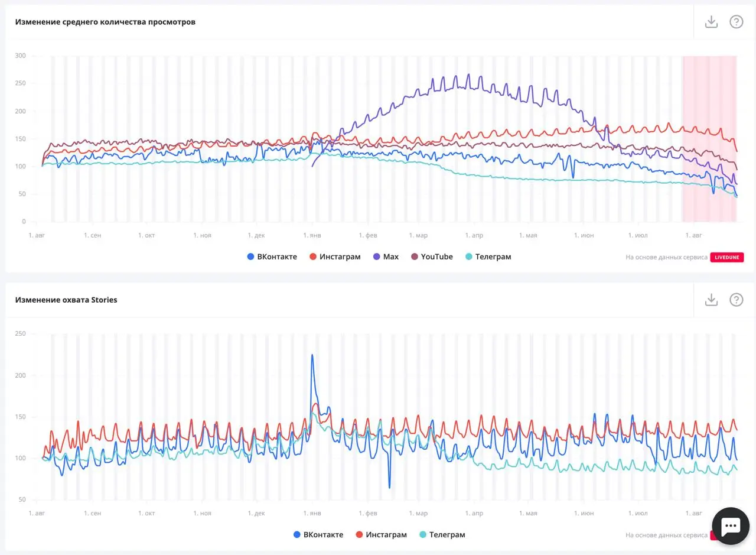Screen dimensions: 756x555
Task: Click 'На основе данных сервиса' under views chart
Action: (x=666, y=257)
